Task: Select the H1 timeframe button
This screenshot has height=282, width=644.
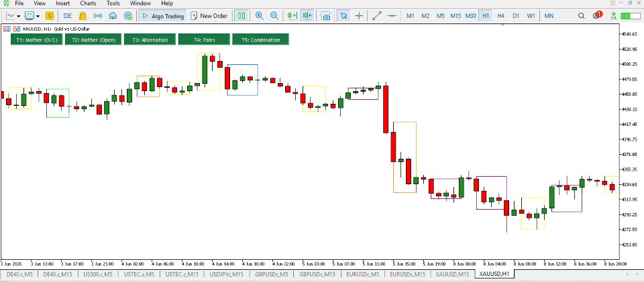Action: (x=486, y=16)
